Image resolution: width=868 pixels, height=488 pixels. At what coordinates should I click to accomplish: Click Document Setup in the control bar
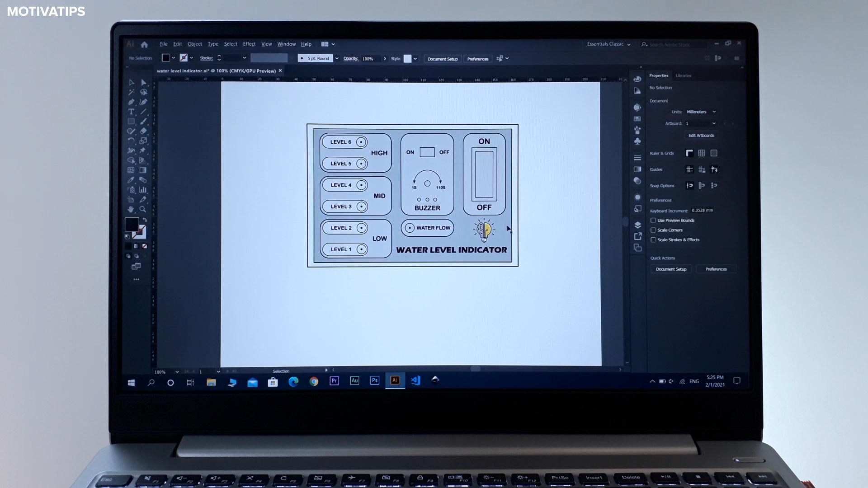click(443, 59)
